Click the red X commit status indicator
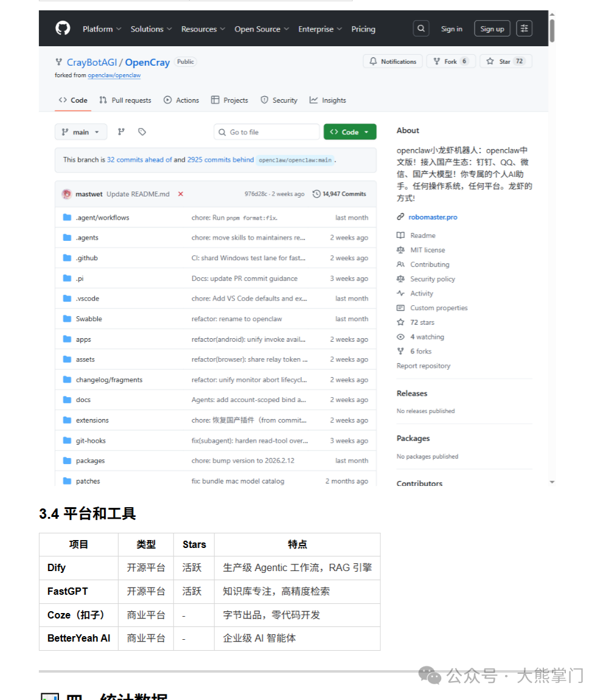Image resolution: width=603 pixels, height=700 pixels. click(181, 193)
